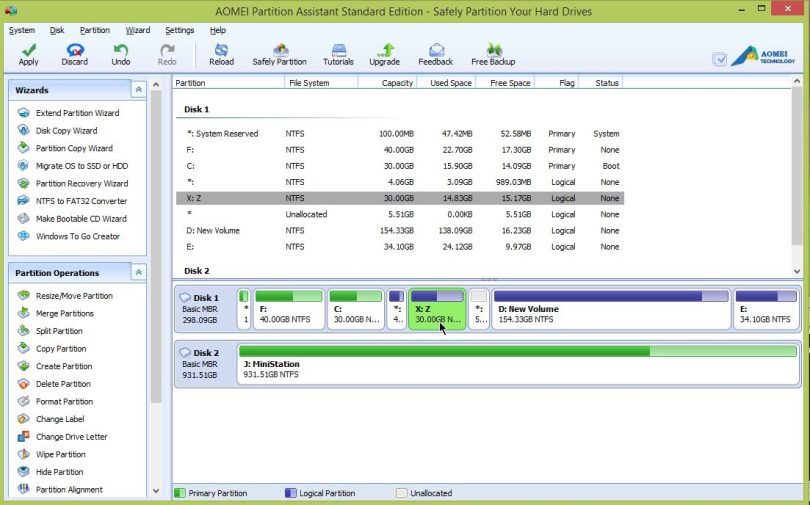Image resolution: width=810 pixels, height=505 pixels.
Task: Select J: MiniStation block on Disk 2
Action: click(x=518, y=364)
